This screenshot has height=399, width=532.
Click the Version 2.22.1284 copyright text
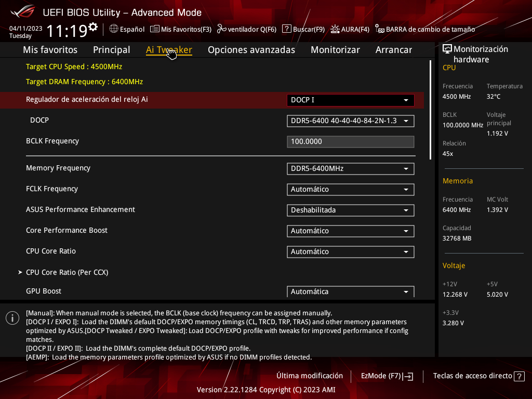click(x=266, y=390)
